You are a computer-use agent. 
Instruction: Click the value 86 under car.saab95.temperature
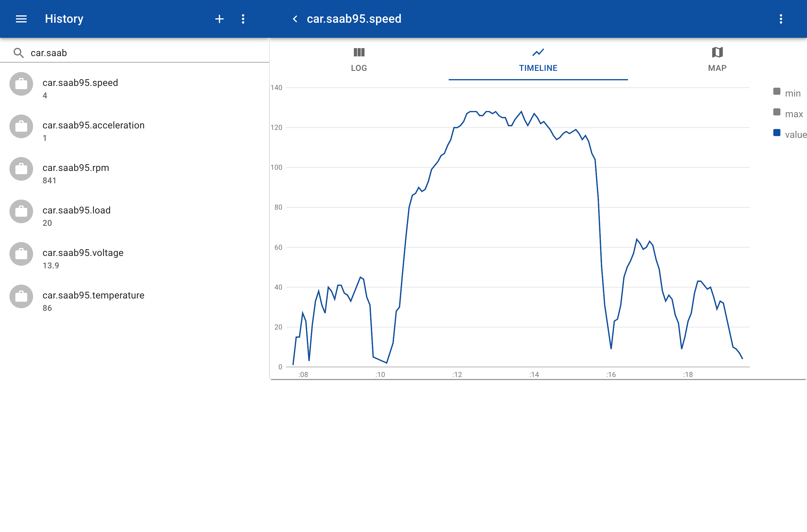47,308
